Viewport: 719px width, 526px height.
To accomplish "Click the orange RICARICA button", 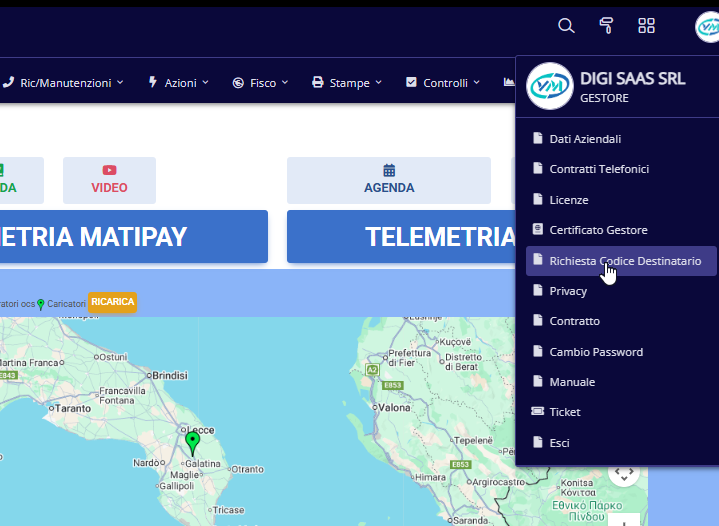I will tap(112, 302).
